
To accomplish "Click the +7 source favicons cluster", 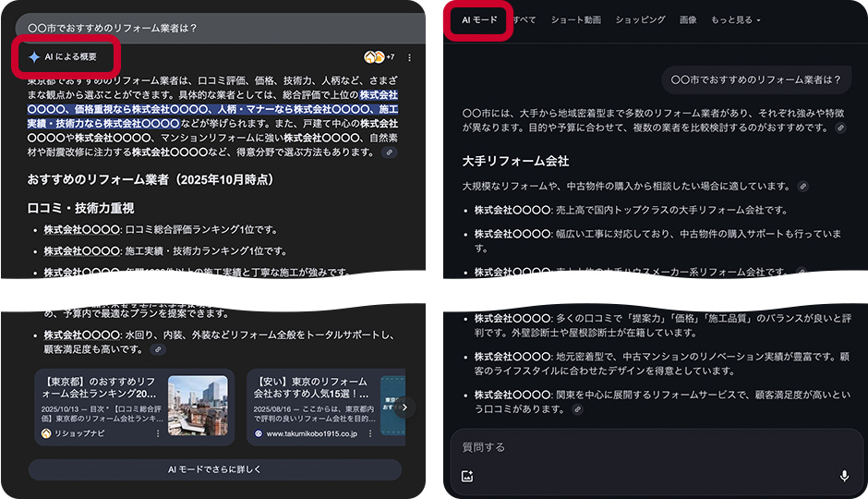I will pos(379,57).
